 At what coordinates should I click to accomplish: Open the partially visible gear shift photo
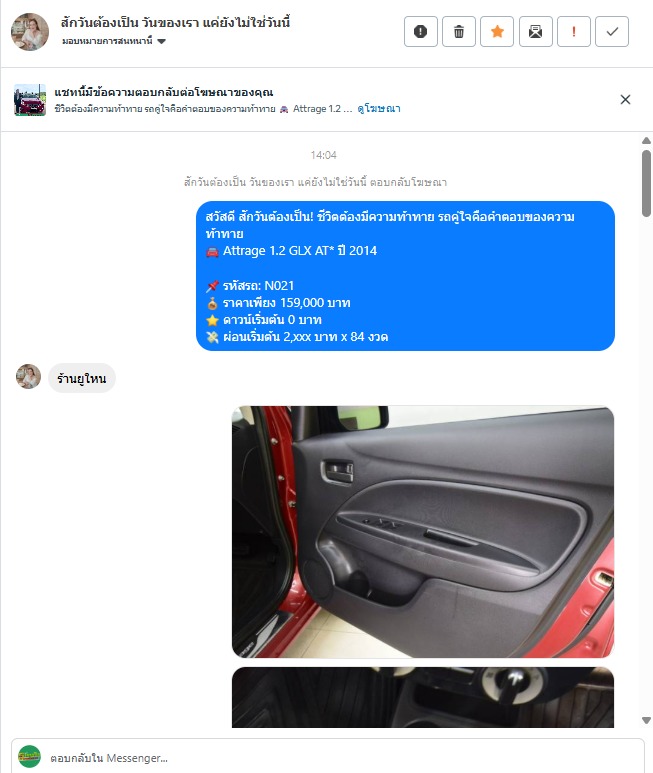pyautogui.click(x=423, y=698)
